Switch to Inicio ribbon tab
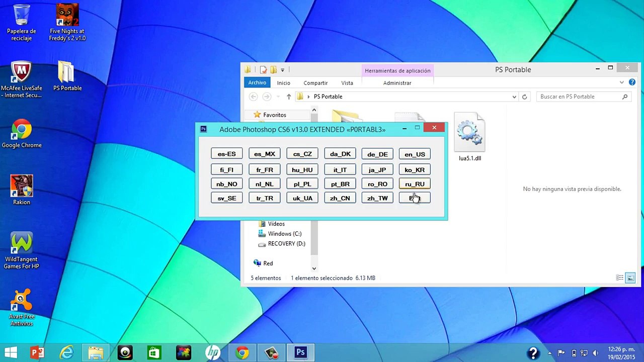 [x=283, y=82]
